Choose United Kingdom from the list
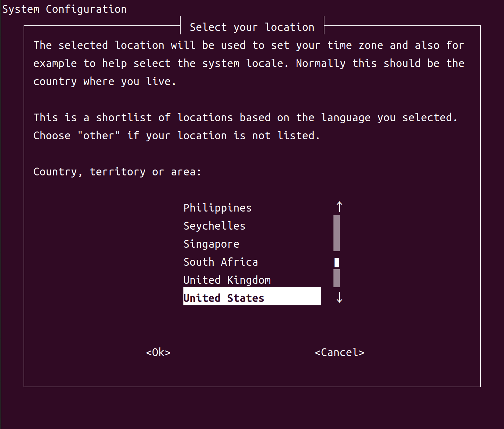The width and height of the screenshot is (504, 429). pos(227,280)
